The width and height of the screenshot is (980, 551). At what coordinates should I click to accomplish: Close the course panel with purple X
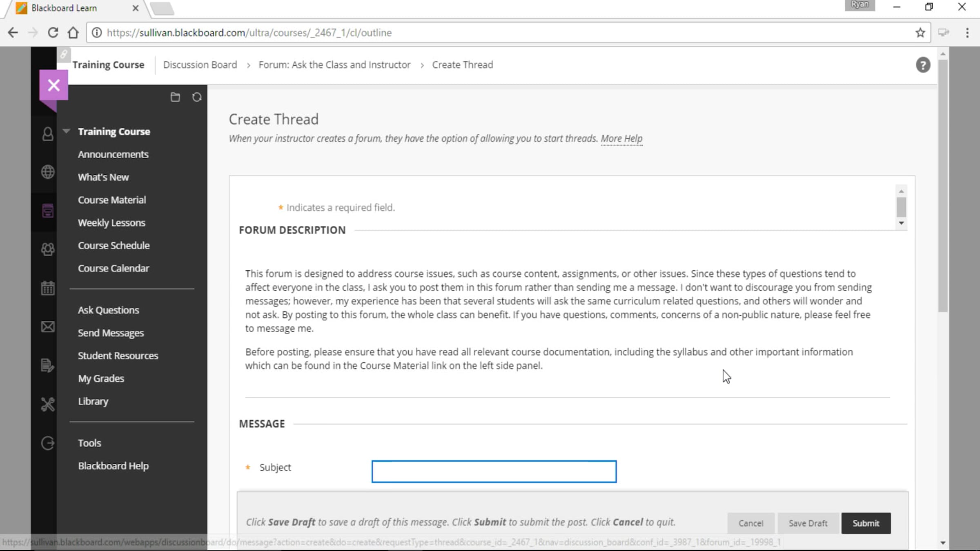pyautogui.click(x=53, y=85)
